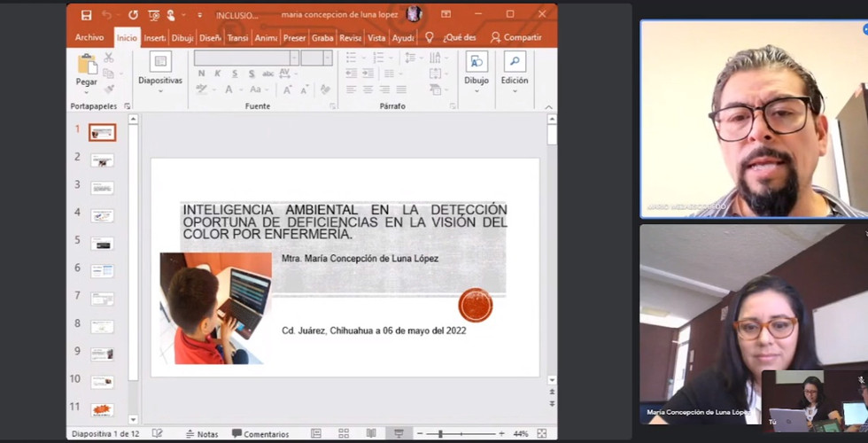The height and width of the screenshot is (443, 868).
Task: Click the Fit slide to window icon
Action: click(x=541, y=433)
